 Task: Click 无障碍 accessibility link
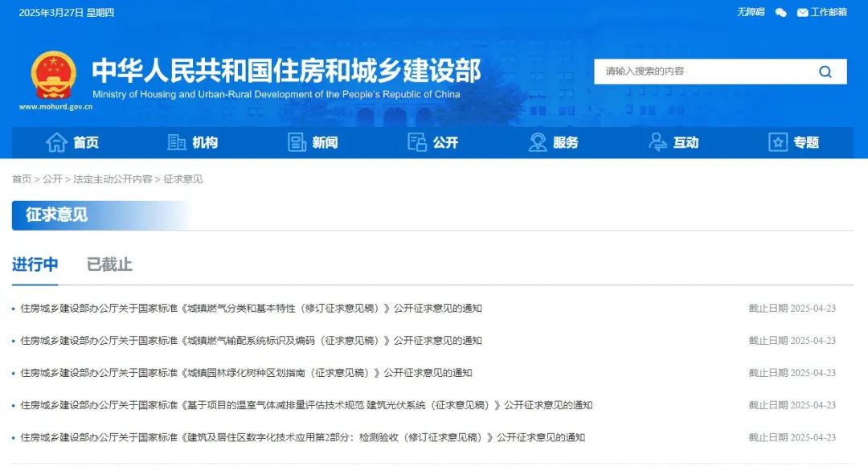pos(751,12)
